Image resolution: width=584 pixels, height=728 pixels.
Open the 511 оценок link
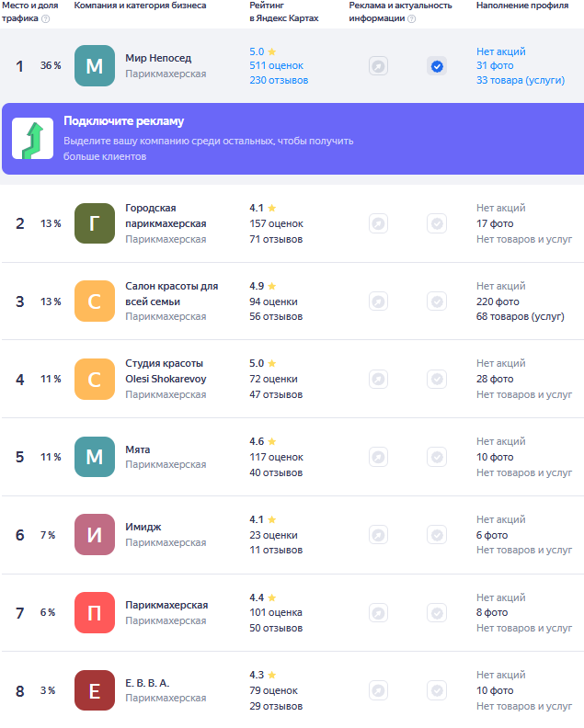point(276,66)
